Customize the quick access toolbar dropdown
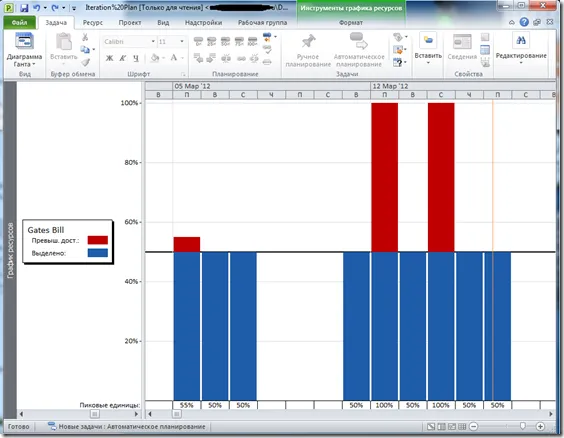 coord(74,8)
